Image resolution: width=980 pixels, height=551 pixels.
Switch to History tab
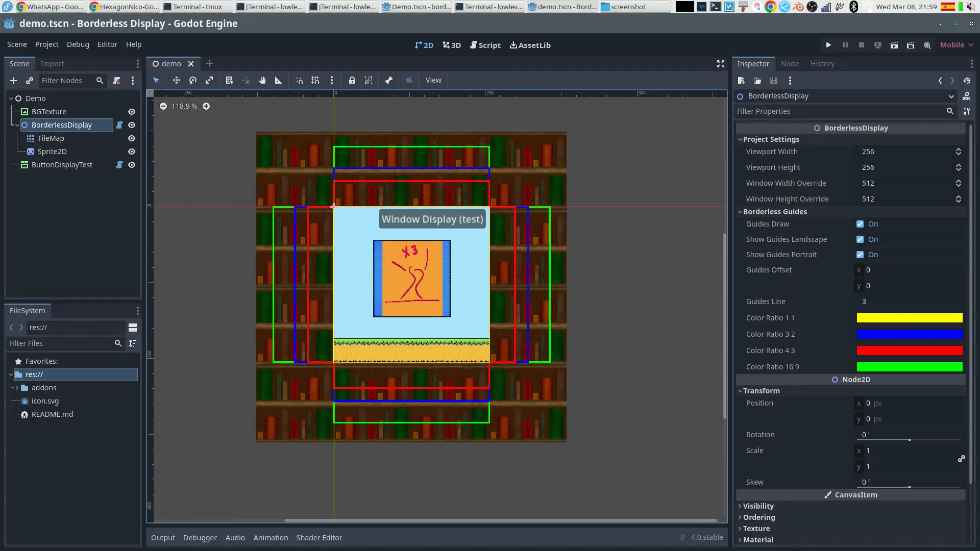[x=822, y=64]
